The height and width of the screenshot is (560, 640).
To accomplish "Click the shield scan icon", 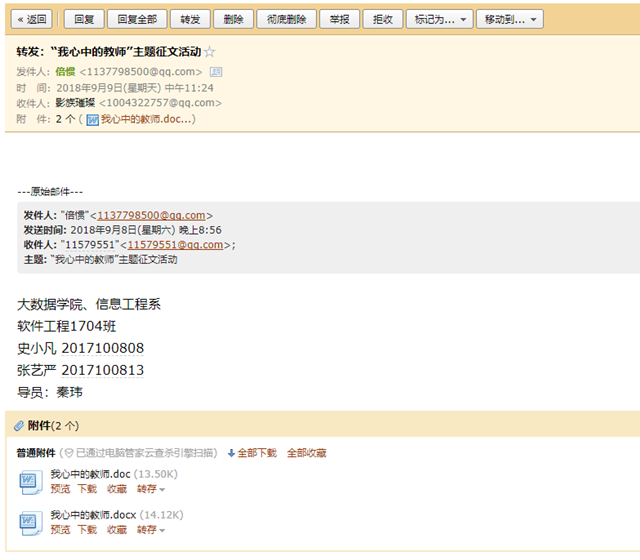I will 69,453.
